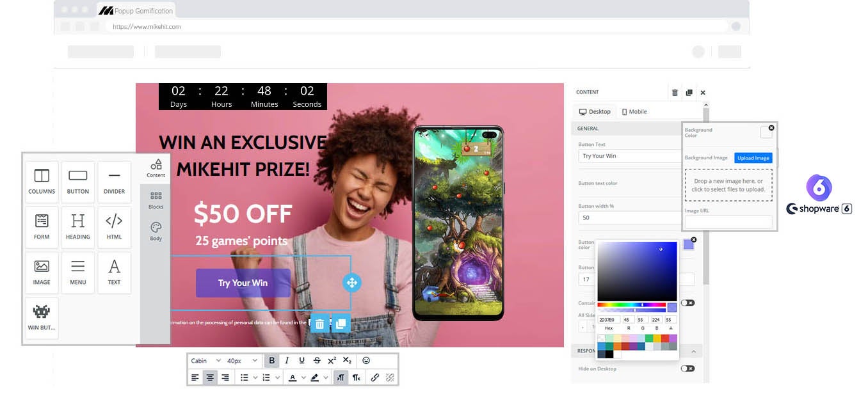Set right-to-left text direction
Viewport: 868px width, 410px height.
pos(356,377)
